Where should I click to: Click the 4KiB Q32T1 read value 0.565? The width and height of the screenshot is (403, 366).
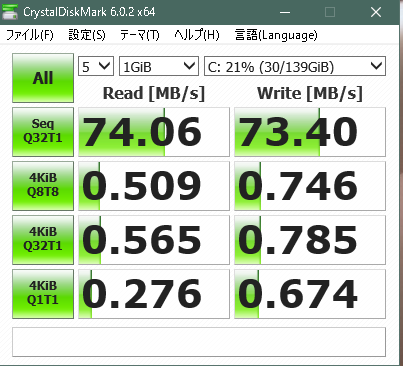154,240
